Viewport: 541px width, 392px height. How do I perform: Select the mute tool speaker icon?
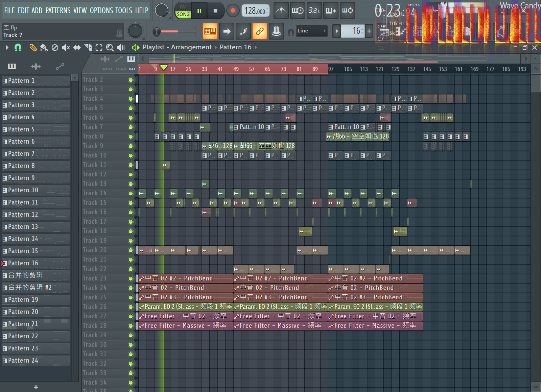pyautogui.click(x=66, y=48)
